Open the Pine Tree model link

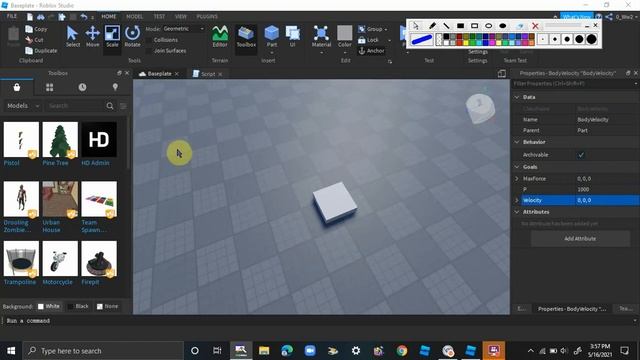point(55,163)
